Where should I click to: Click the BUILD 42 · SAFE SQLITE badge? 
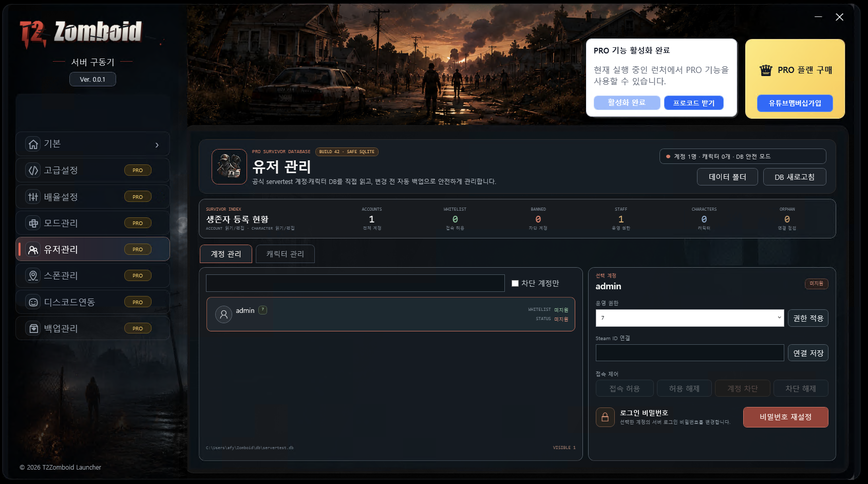(347, 152)
